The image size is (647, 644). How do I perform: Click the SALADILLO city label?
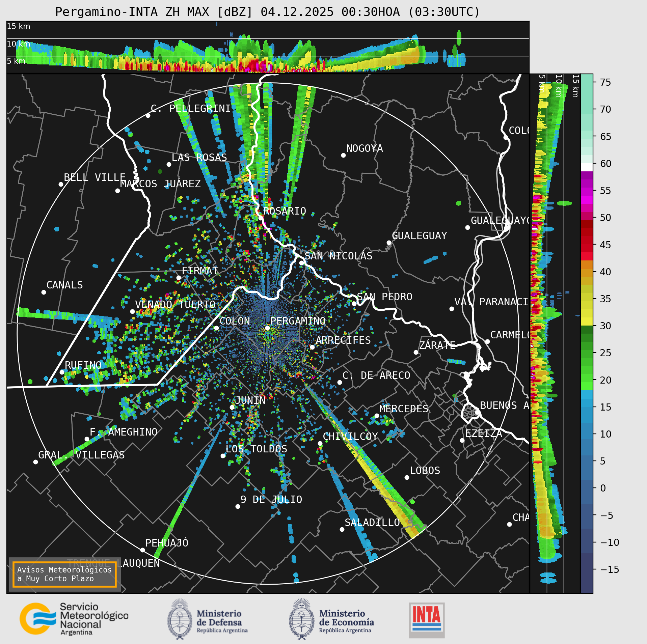click(372, 523)
